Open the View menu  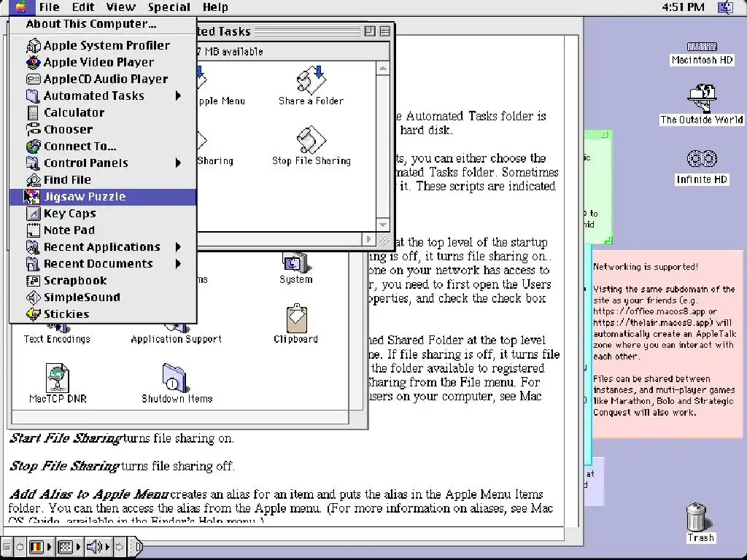(120, 7)
